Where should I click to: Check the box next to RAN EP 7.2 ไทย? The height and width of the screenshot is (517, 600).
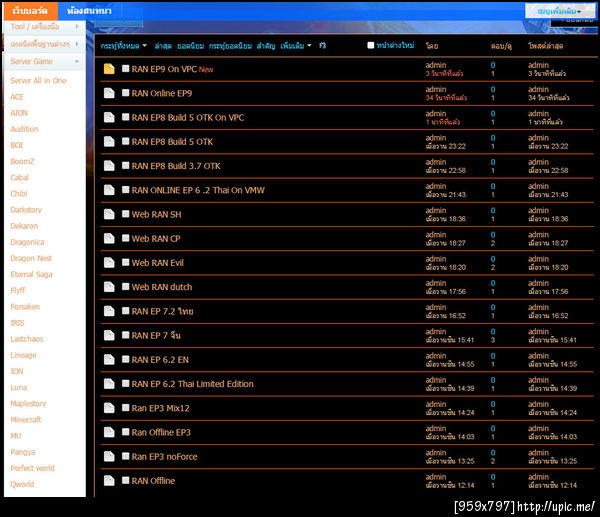pyautogui.click(x=126, y=311)
